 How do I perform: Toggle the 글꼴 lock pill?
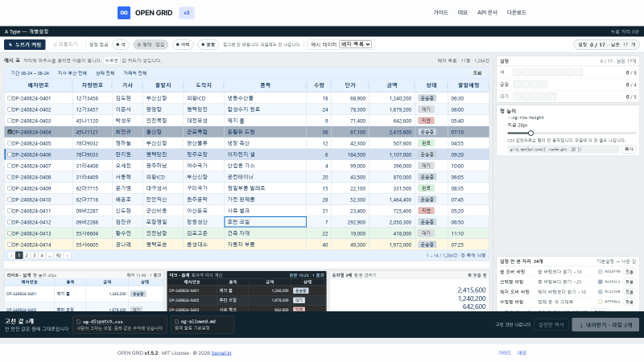[x=208, y=44]
